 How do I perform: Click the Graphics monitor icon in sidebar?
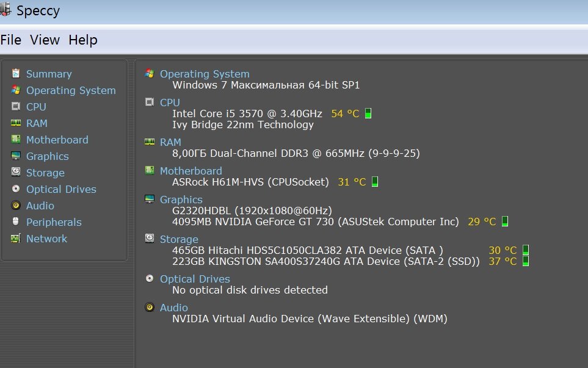pos(16,156)
